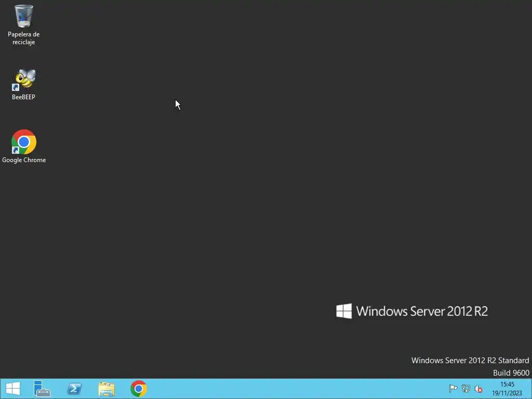Open Server Manager from the taskbar

[42, 389]
